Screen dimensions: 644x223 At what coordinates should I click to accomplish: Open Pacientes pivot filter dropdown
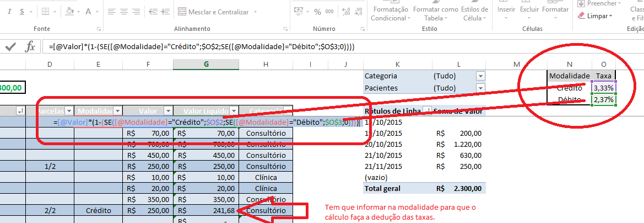[481, 88]
